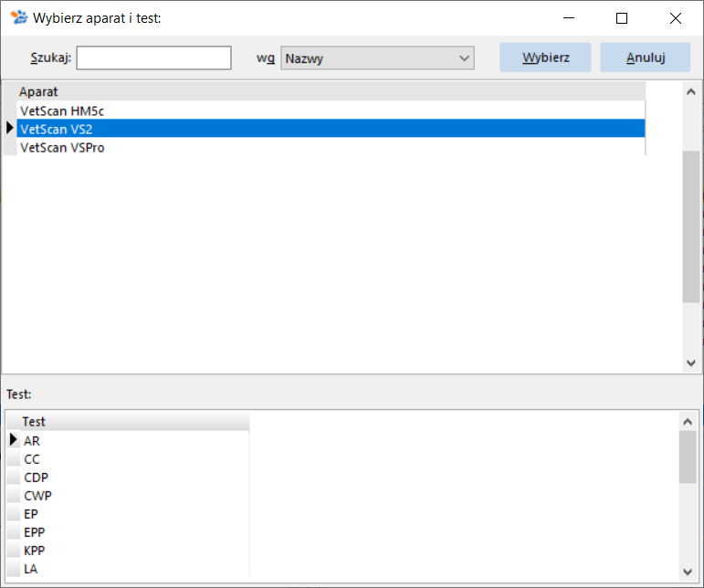The width and height of the screenshot is (704, 588).
Task: Click the row selector cell beside VetScan HM5c
Action: coord(10,110)
